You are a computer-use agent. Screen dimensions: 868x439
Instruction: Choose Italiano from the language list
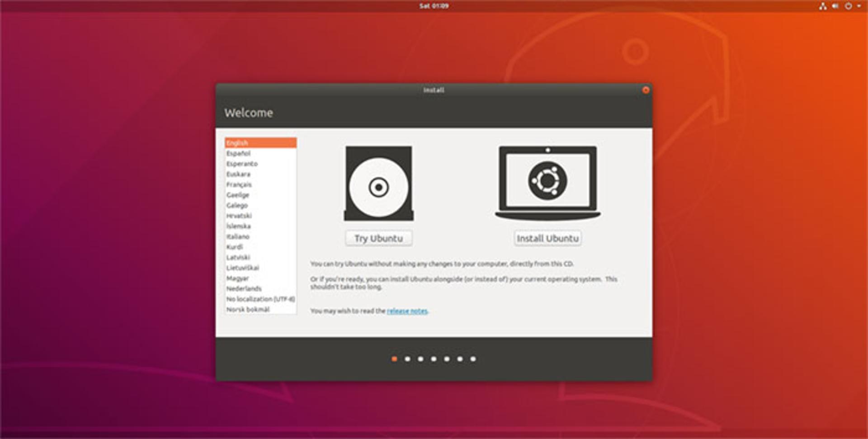coord(260,236)
